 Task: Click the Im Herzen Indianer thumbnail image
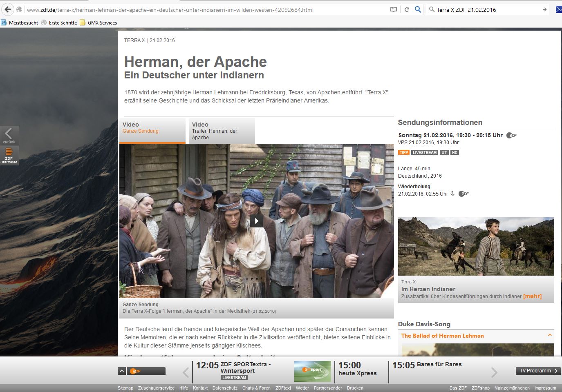coord(476,246)
